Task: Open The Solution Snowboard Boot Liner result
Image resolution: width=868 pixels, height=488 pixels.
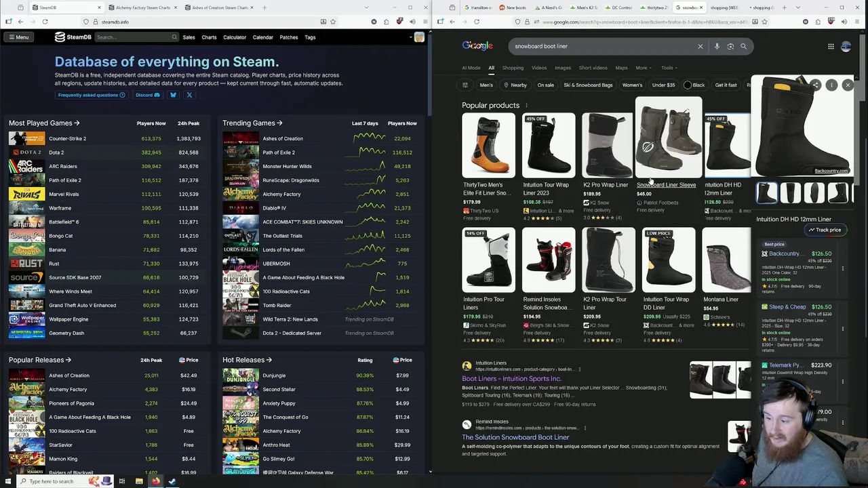Action: tap(515, 437)
